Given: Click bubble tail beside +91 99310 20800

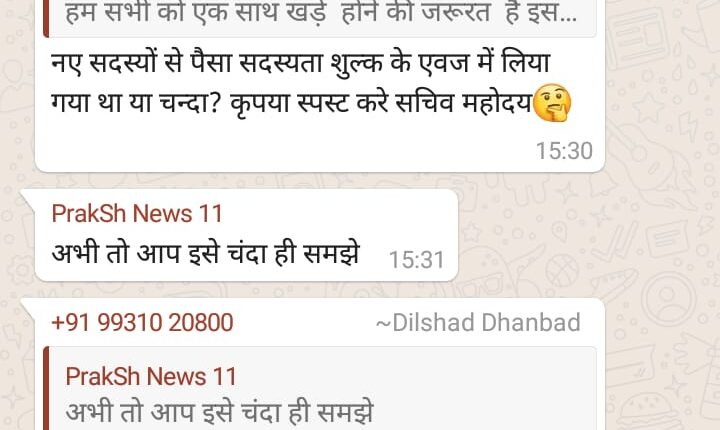Looking at the screenshot, I should 28,308.
